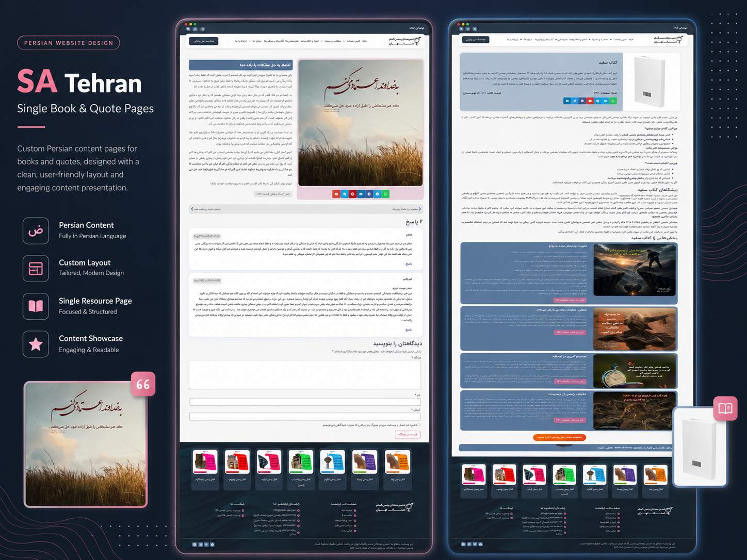Click the orange button below book excerpts

click(559, 437)
